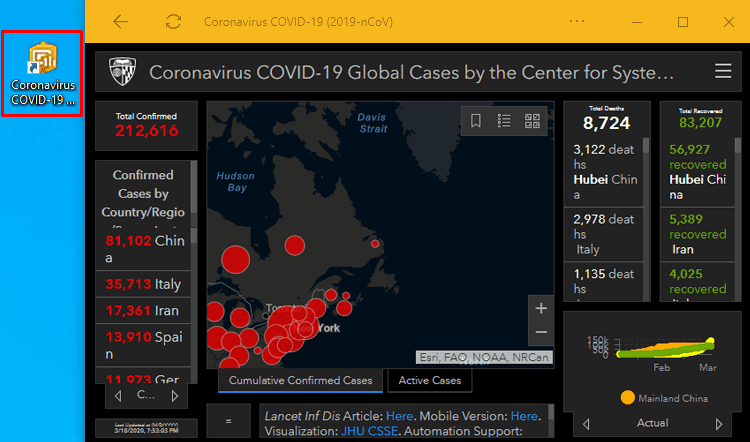Zoom in on the map

541,308
